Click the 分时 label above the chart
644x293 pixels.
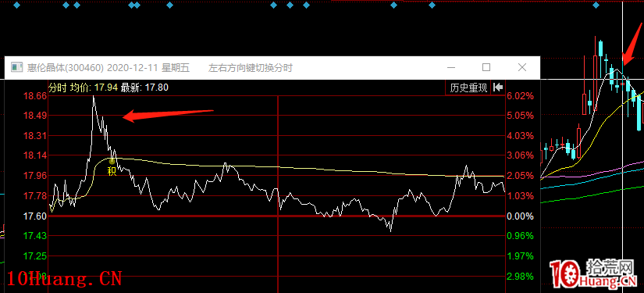pos(58,88)
